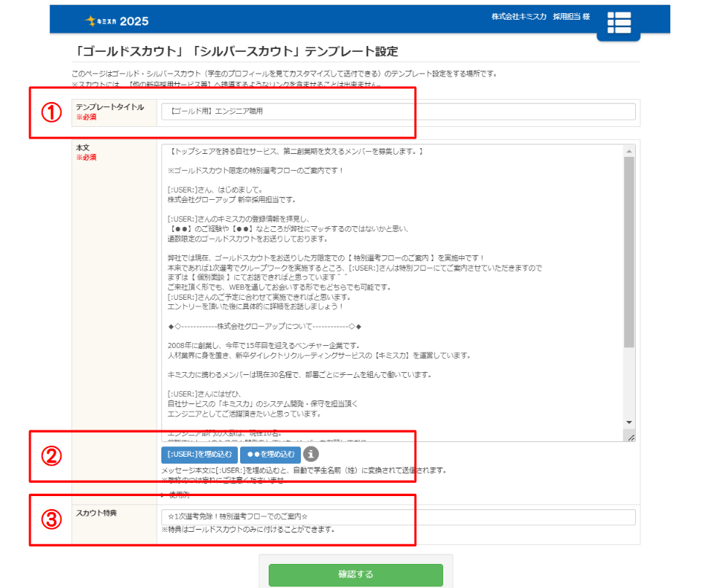
Task: Click the 株式会社グローアップについて divider line
Action: (264, 326)
